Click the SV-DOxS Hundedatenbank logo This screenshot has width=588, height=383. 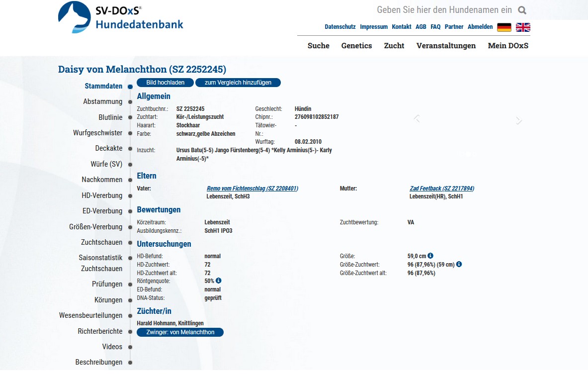(x=121, y=17)
